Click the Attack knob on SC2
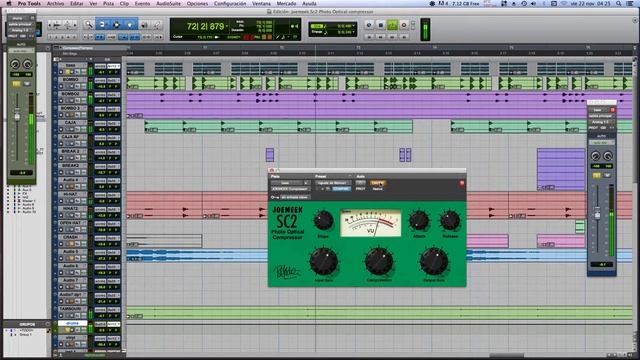This screenshot has width=640, height=360. point(419,221)
